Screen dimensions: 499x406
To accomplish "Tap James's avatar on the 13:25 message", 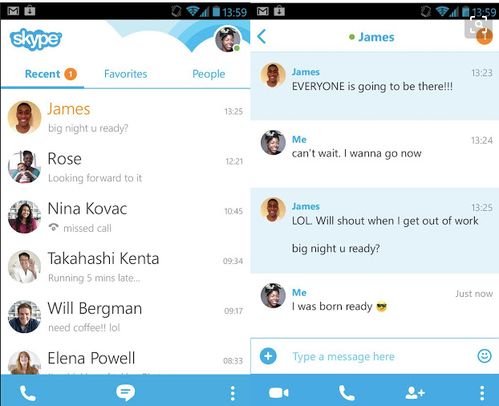I will click(x=273, y=210).
